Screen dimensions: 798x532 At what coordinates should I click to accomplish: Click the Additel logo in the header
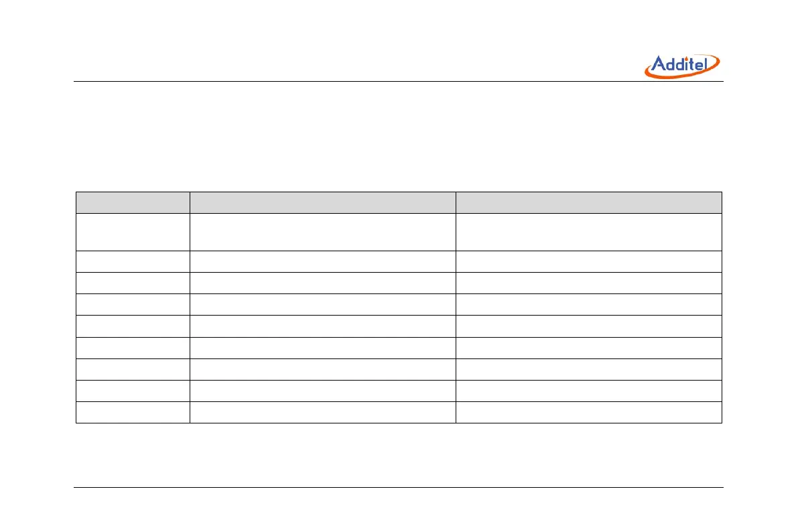tap(682, 66)
